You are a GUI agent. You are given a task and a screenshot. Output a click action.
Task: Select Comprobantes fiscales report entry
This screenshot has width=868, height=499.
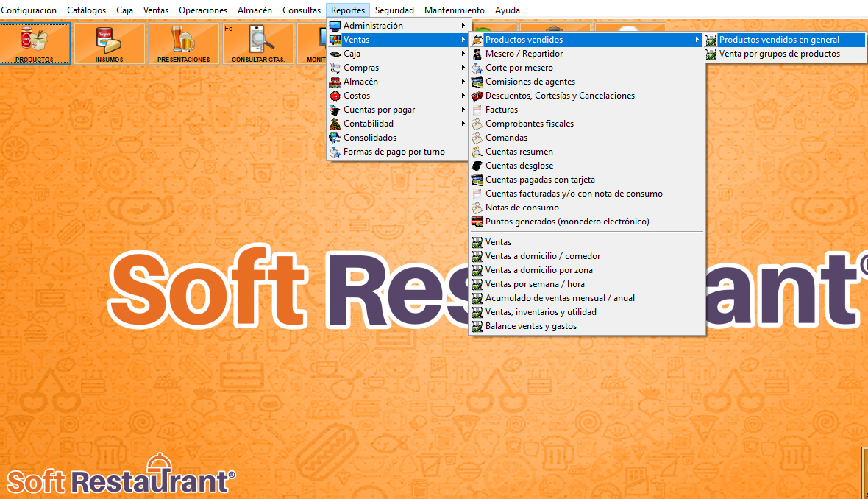point(587,124)
